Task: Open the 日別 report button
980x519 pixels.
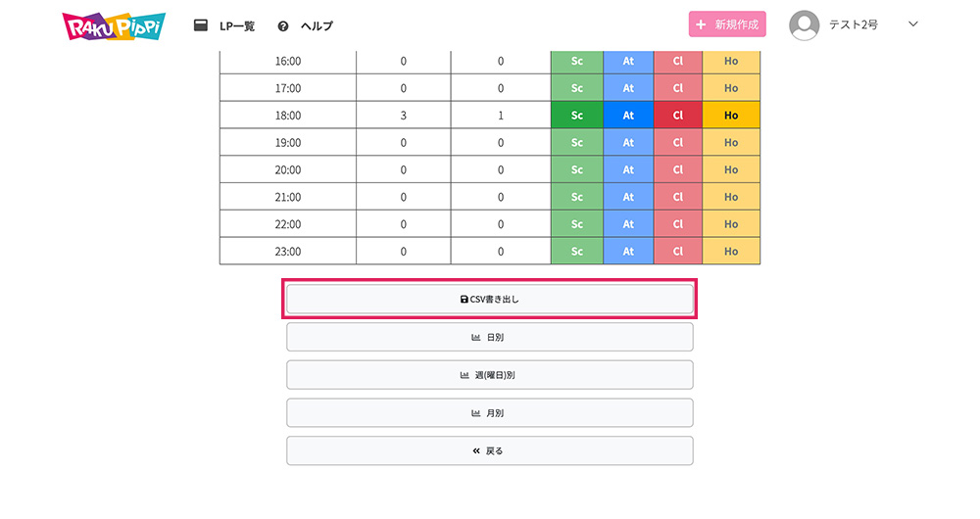Action: (489, 337)
